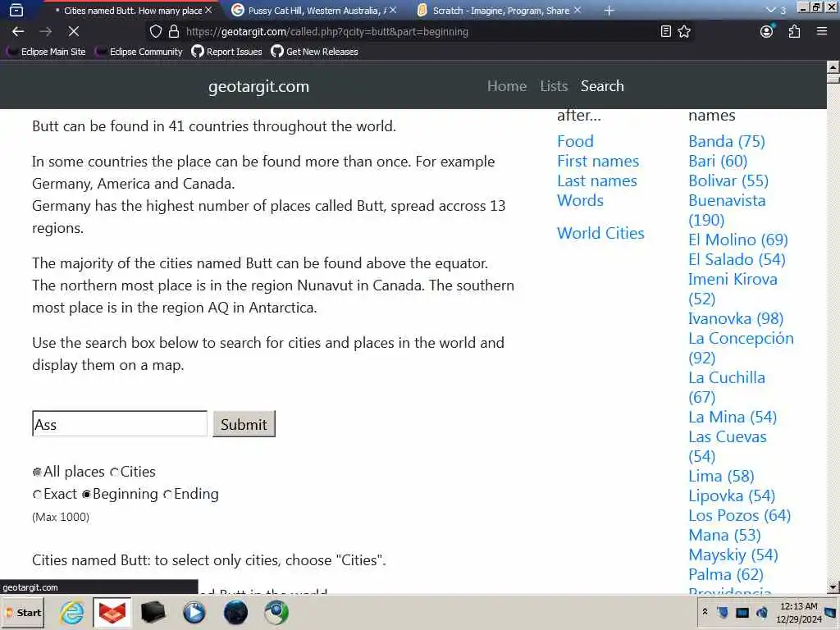Image resolution: width=840 pixels, height=630 pixels.
Task: Open the Search navigation item
Action: (x=602, y=85)
